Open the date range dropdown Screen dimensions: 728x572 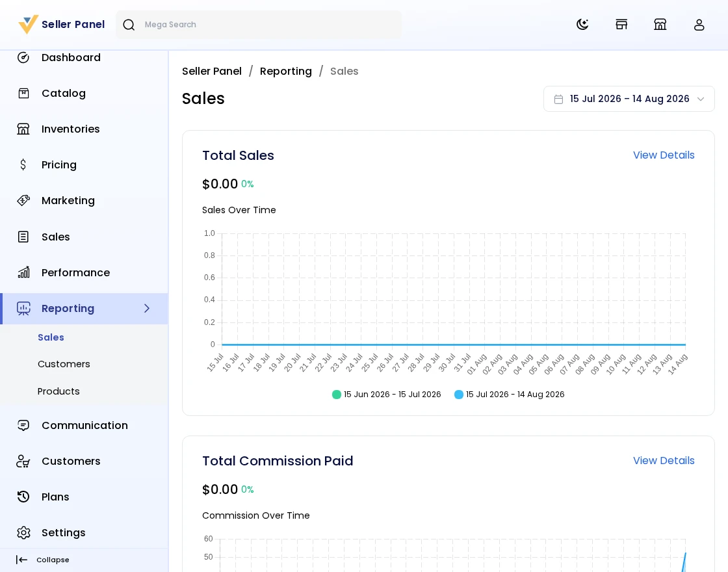tap(629, 99)
